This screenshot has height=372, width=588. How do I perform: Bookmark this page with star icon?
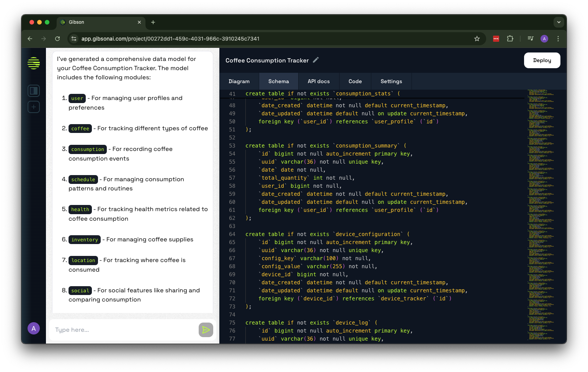point(477,39)
